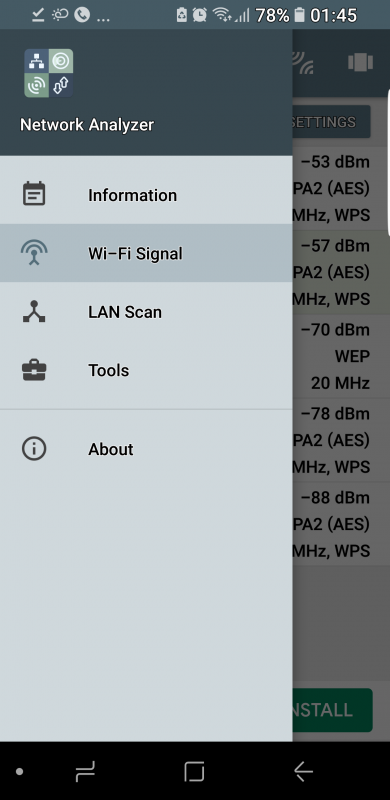
Task: Select the Wi-Fi Signal antenna icon
Action: (x=34, y=253)
